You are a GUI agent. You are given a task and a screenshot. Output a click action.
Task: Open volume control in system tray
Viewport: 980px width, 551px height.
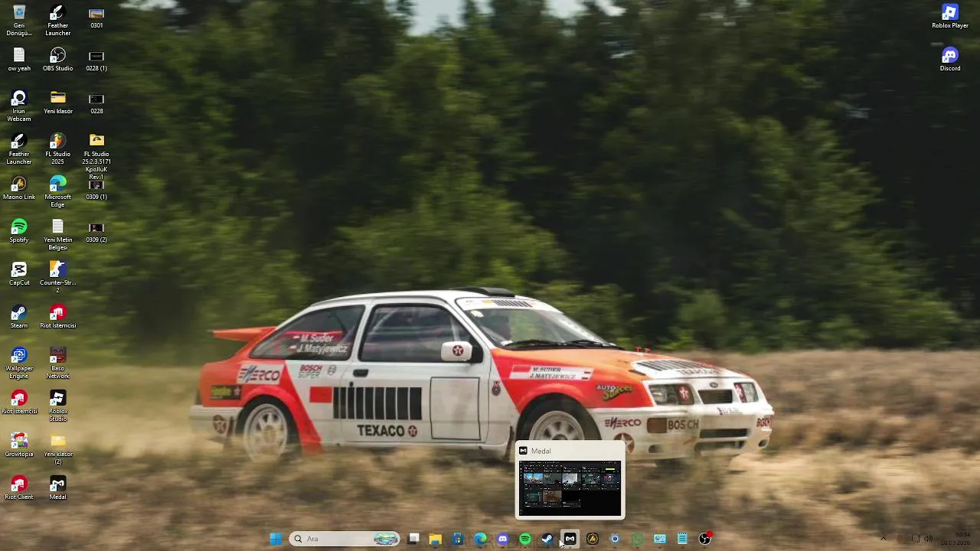[x=928, y=539]
